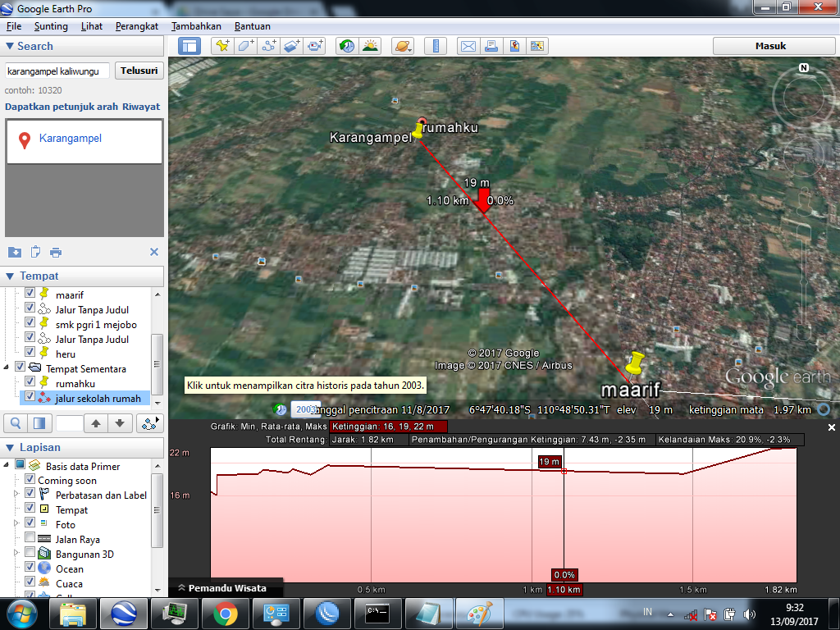Add a path tool

269,46
